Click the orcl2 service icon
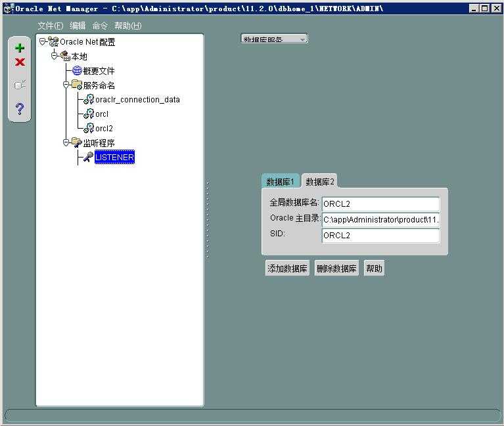The height and width of the screenshot is (426, 504). tap(89, 128)
